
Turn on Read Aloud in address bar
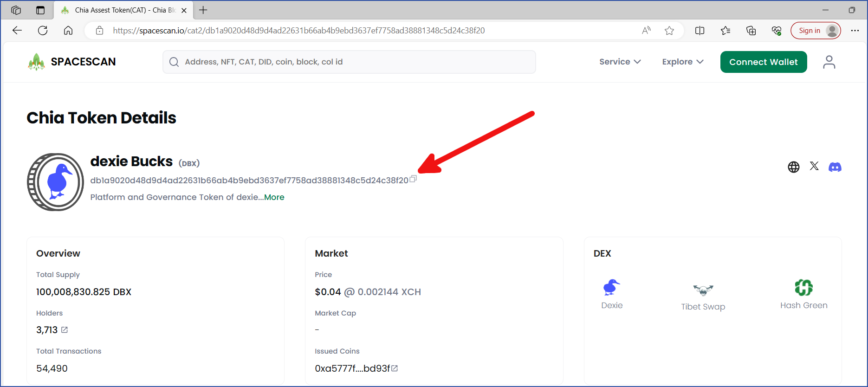tap(646, 31)
